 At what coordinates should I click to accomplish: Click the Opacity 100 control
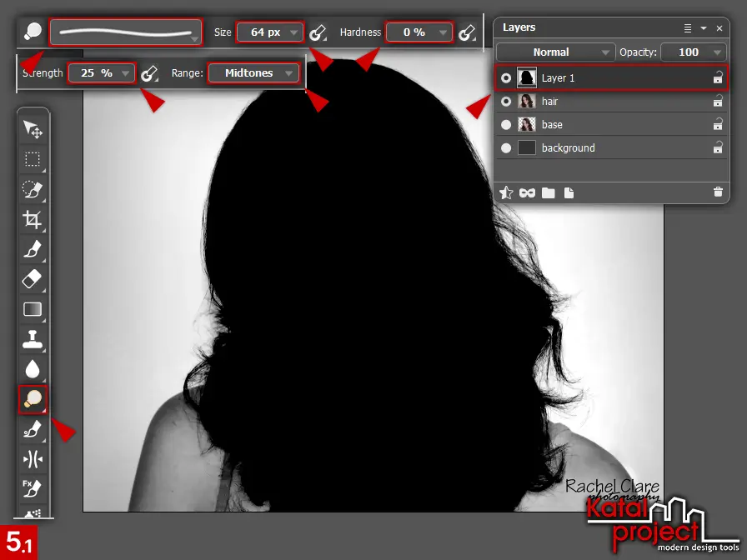click(694, 52)
